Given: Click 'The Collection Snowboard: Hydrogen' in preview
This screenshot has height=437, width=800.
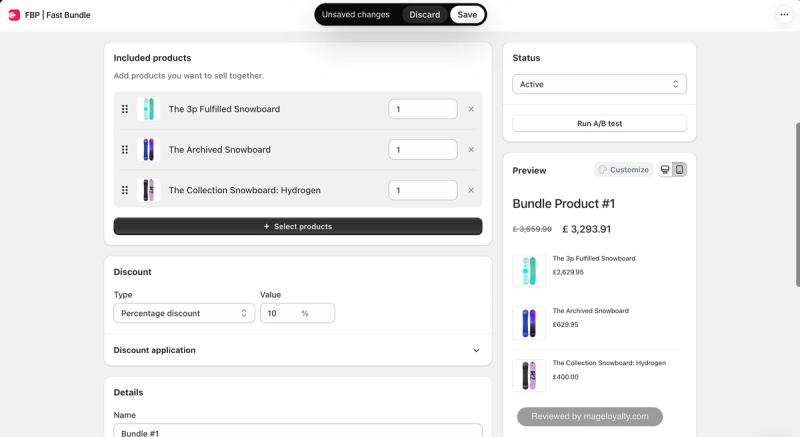Looking at the screenshot, I should pyautogui.click(x=609, y=363).
